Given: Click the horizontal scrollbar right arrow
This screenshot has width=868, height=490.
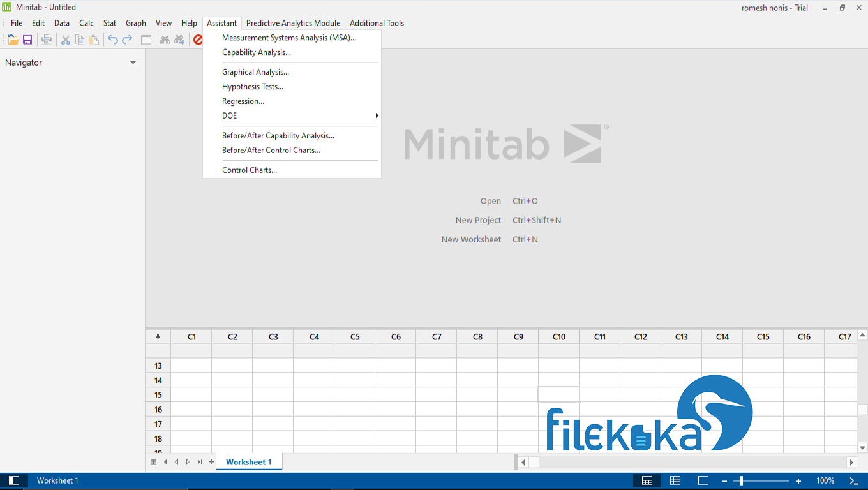Looking at the screenshot, I should [x=851, y=462].
